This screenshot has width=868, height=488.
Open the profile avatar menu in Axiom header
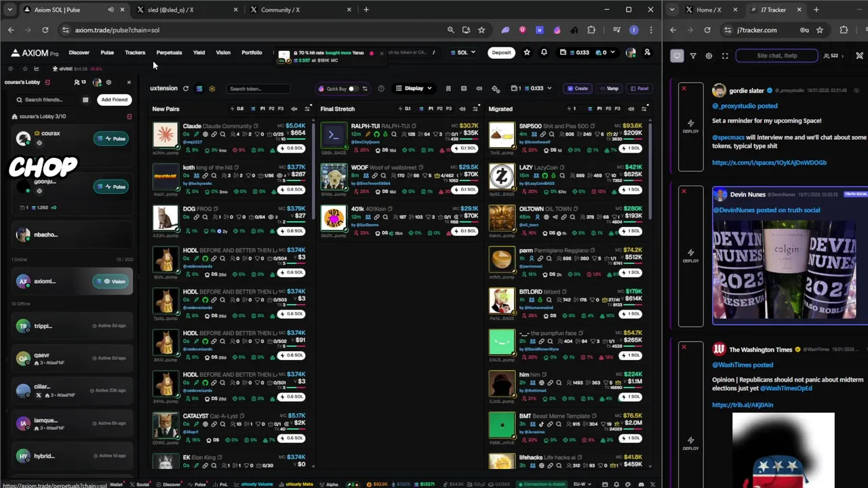631,52
